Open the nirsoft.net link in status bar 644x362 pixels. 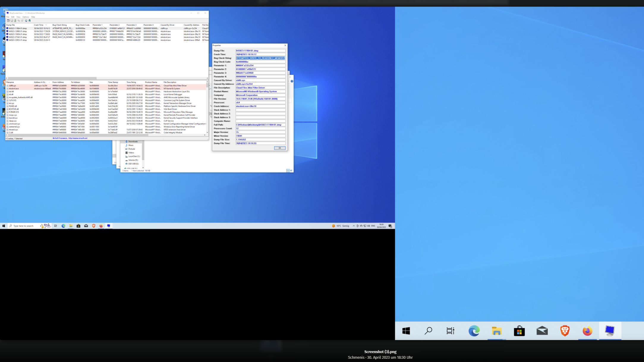[x=78, y=138]
